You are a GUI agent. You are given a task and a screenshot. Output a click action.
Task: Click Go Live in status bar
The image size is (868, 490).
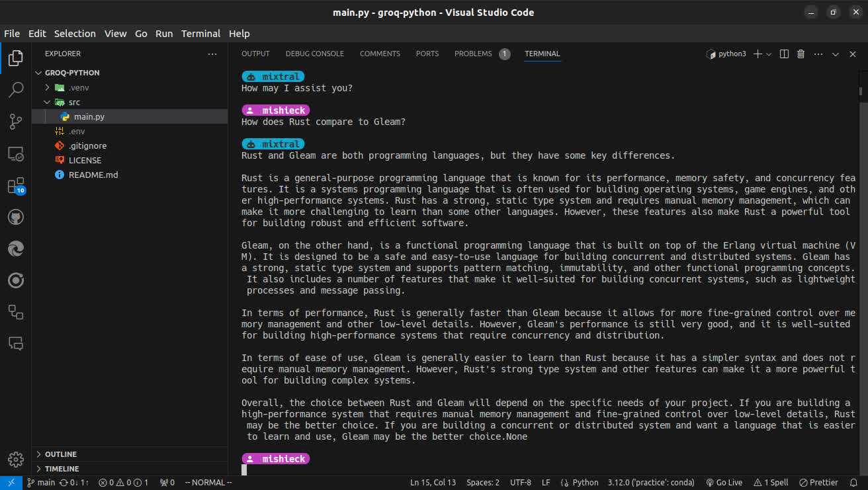point(724,483)
